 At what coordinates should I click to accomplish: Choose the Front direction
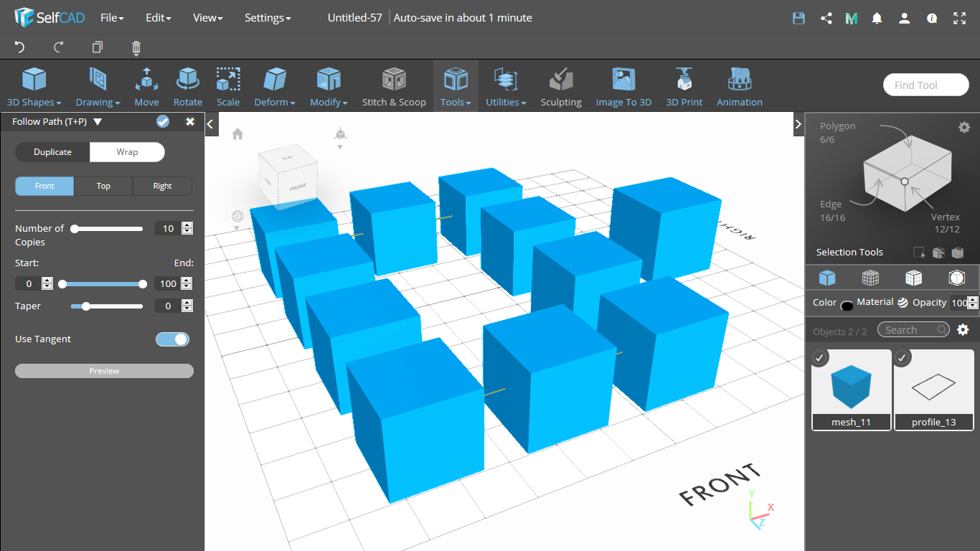pyautogui.click(x=44, y=186)
